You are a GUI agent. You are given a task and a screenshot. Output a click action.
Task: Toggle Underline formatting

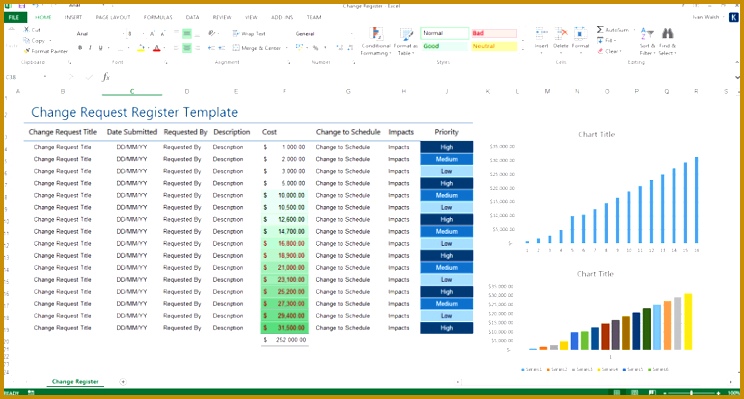click(101, 48)
